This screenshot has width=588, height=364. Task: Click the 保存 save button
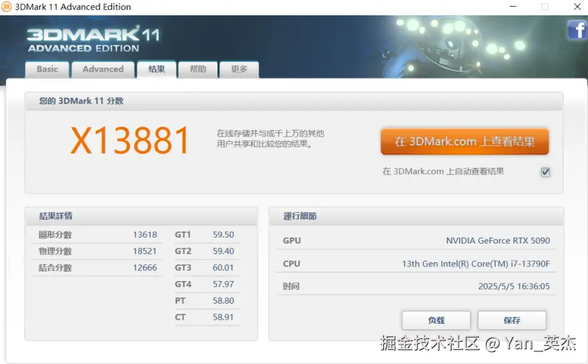point(512,320)
